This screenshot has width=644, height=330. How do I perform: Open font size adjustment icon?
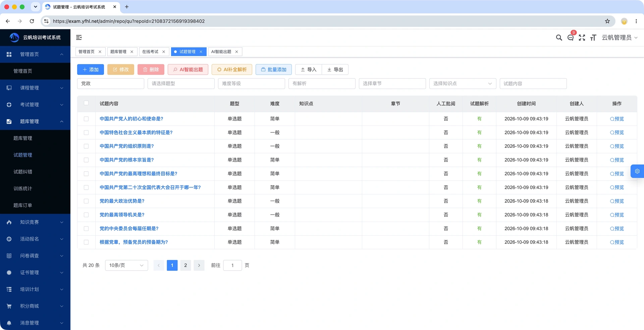point(593,38)
